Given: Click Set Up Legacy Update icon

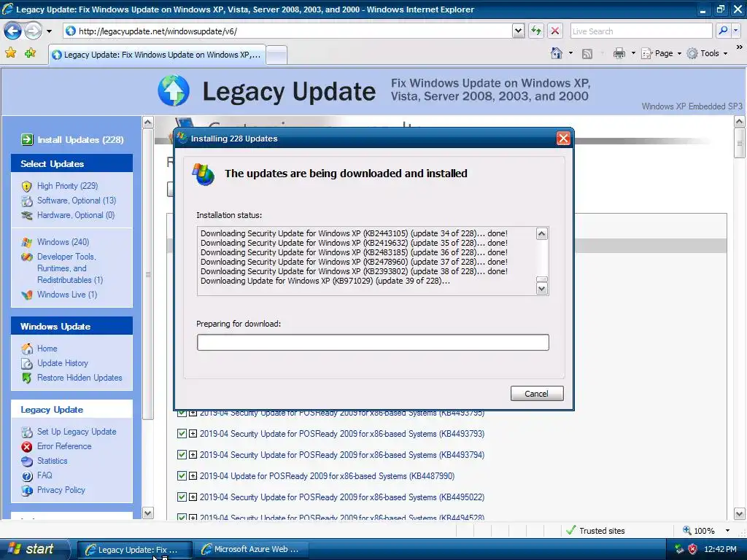Looking at the screenshot, I should pyautogui.click(x=27, y=432).
